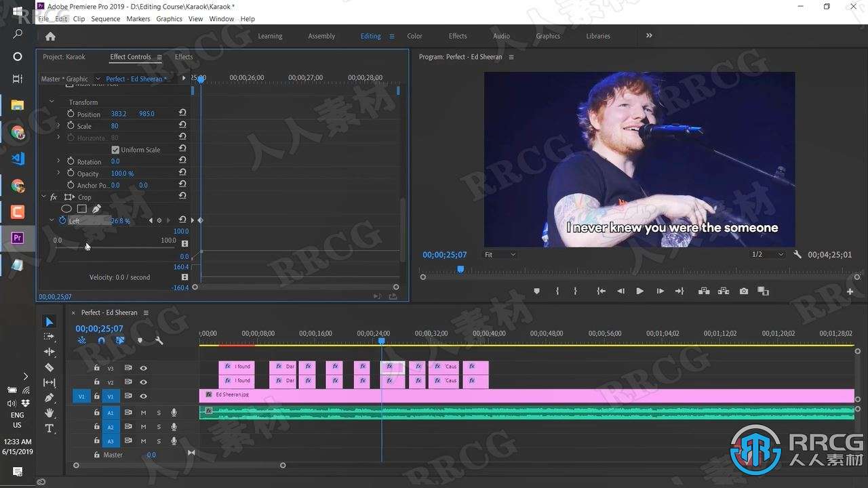The height and width of the screenshot is (488, 868).
Task: Toggle snap in the timeline
Action: coord(101,341)
